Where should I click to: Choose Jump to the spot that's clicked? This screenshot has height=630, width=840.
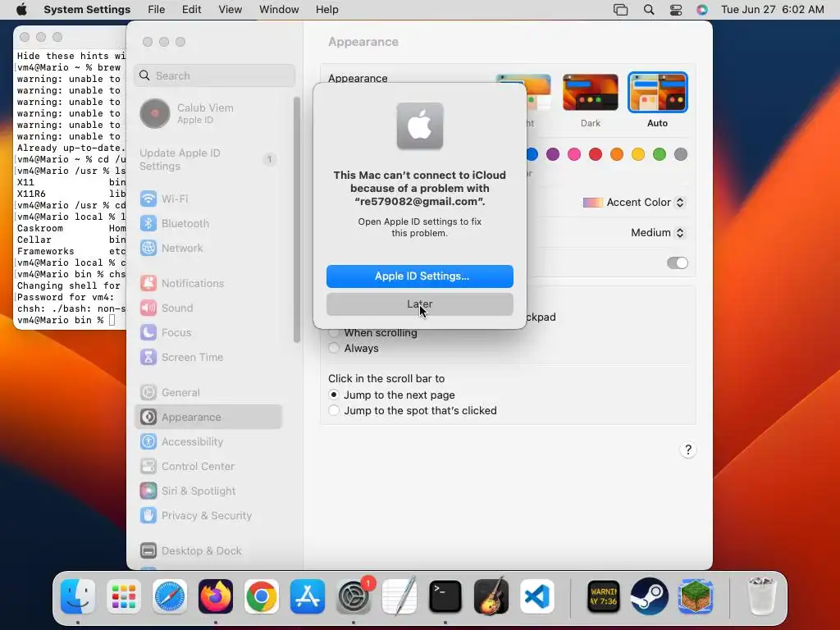click(334, 411)
